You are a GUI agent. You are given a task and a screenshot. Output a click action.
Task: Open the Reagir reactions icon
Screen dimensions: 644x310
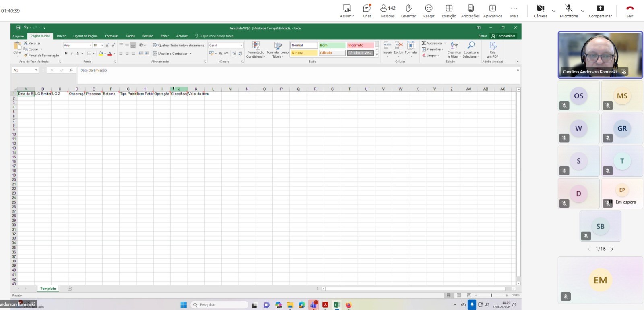(429, 8)
